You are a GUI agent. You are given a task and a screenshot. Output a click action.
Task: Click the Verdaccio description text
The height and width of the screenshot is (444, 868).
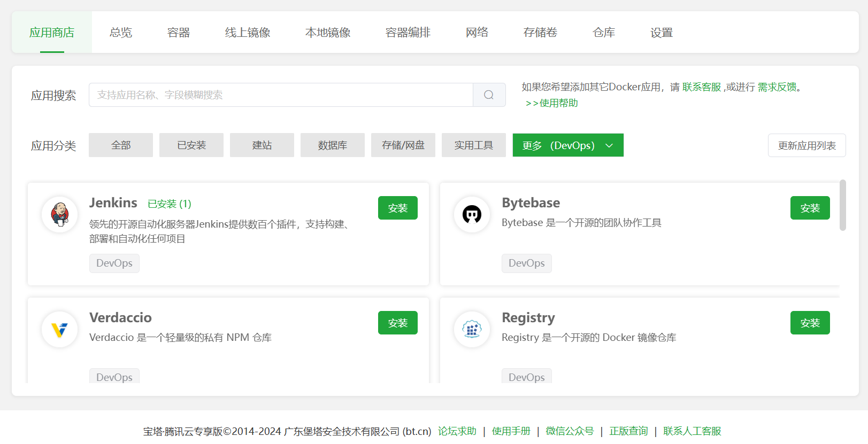pos(181,338)
